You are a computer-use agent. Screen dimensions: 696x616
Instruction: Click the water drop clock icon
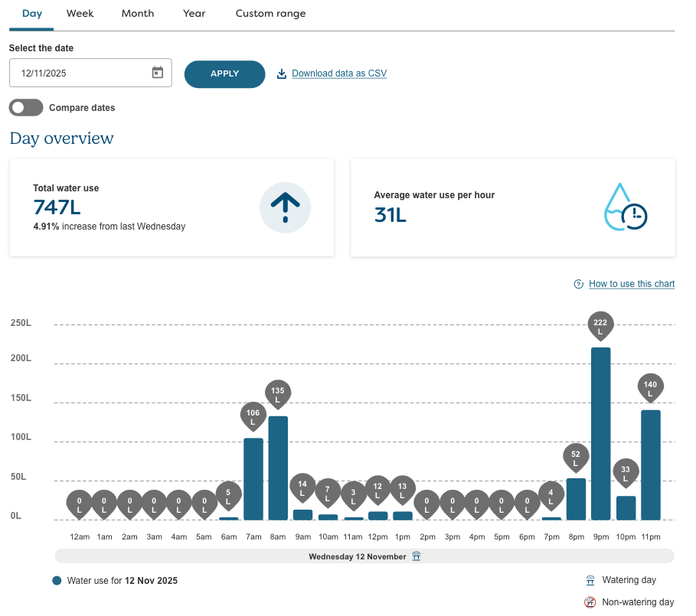pyautogui.click(x=626, y=207)
